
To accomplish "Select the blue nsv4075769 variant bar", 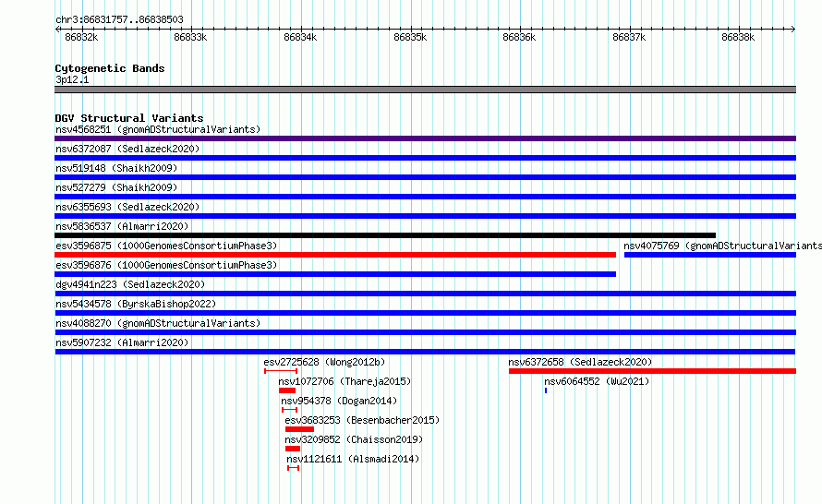I will coord(710,255).
